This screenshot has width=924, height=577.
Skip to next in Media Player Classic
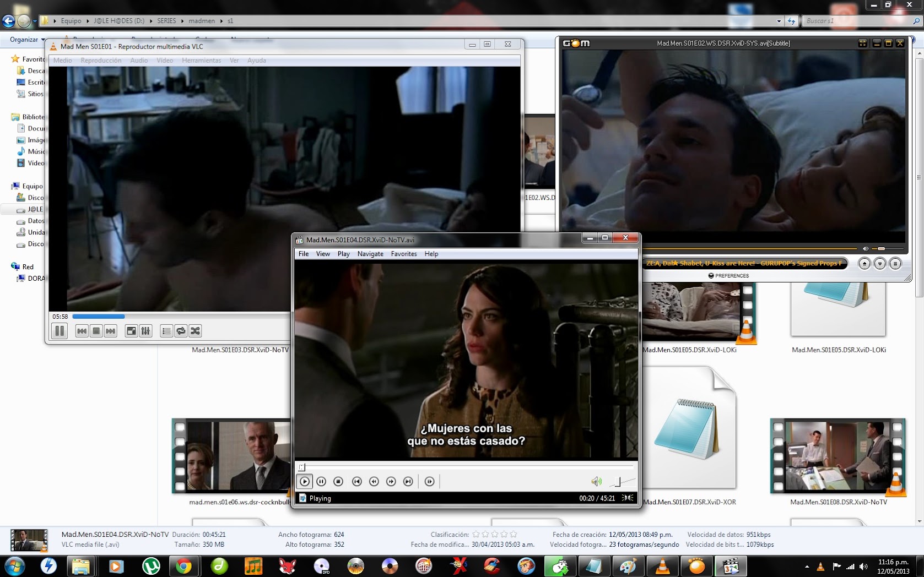pos(408,482)
